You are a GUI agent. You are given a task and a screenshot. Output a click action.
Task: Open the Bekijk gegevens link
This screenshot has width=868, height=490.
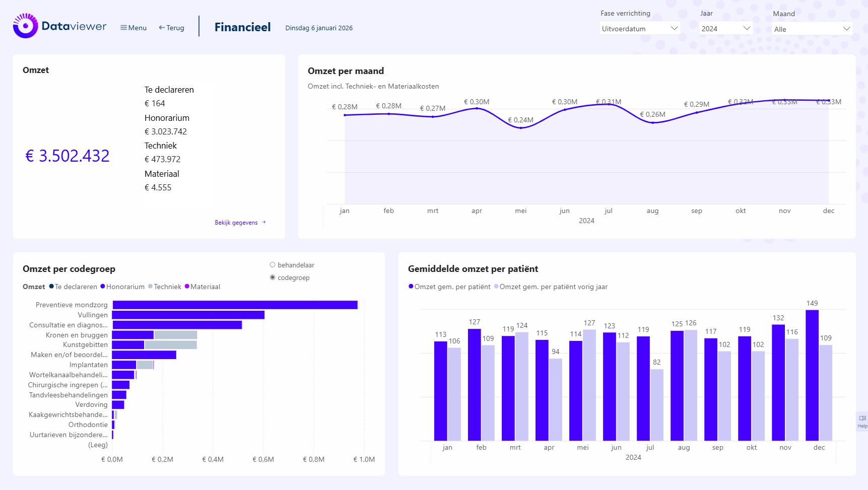(236, 222)
